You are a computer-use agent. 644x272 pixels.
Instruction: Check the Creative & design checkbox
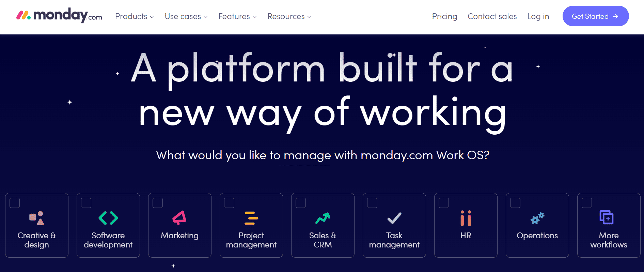point(15,203)
